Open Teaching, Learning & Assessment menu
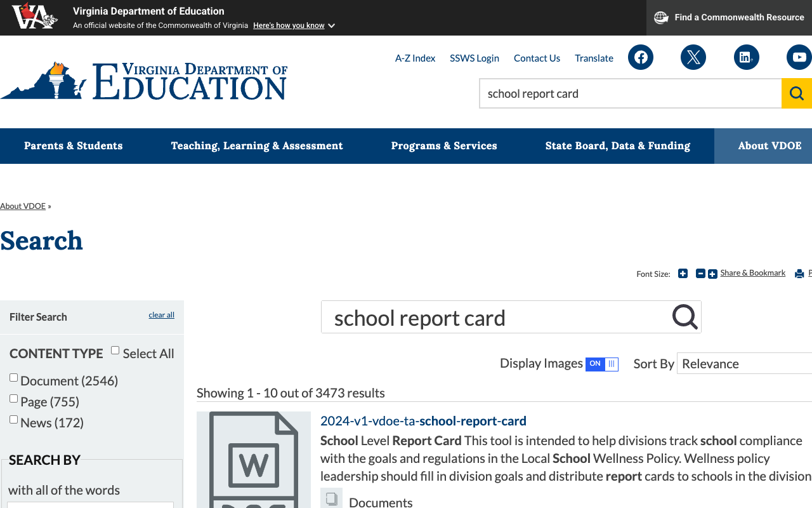 [x=257, y=146]
